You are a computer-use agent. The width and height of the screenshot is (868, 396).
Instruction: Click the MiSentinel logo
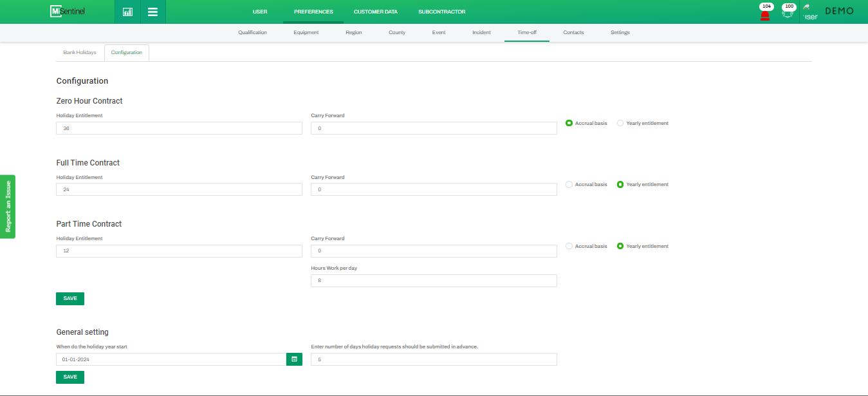tap(67, 12)
